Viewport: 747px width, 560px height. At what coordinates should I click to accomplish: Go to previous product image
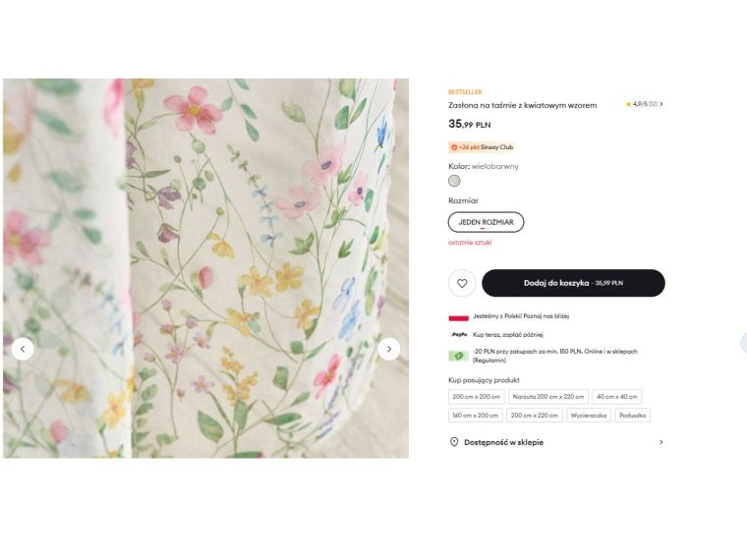(23, 349)
